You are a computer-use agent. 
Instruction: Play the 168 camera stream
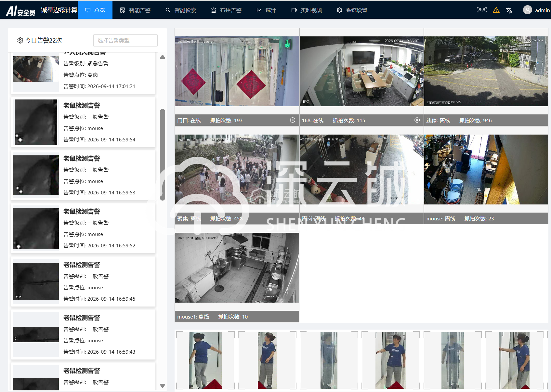coord(417,120)
